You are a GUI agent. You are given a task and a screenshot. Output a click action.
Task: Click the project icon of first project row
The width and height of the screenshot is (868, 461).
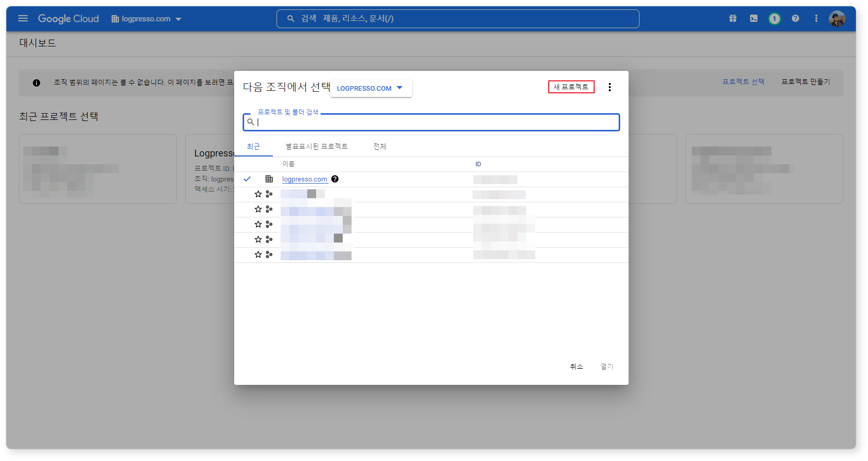(x=269, y=194)
